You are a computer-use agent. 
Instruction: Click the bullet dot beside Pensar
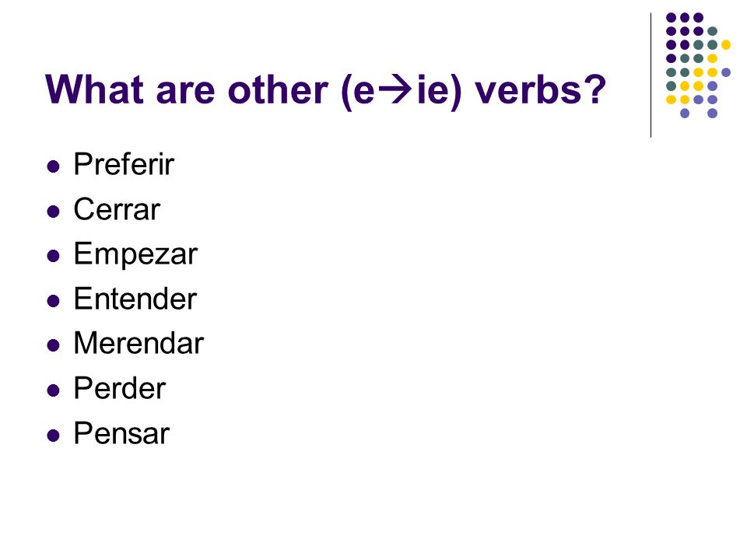pyautogui.click(x=54, y=435)
